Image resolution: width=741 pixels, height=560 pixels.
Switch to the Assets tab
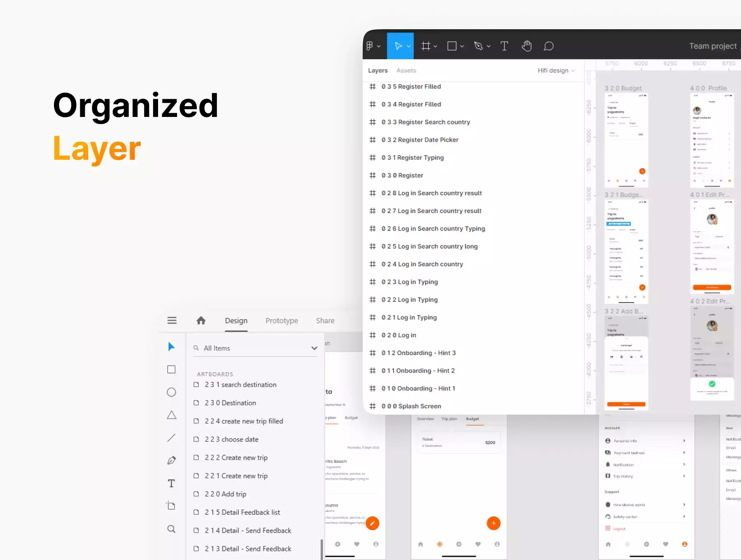pos(406,70)
